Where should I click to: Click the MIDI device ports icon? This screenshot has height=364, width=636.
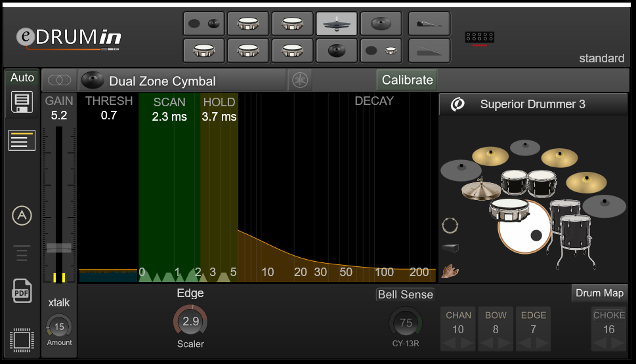[x=479, y=39]
